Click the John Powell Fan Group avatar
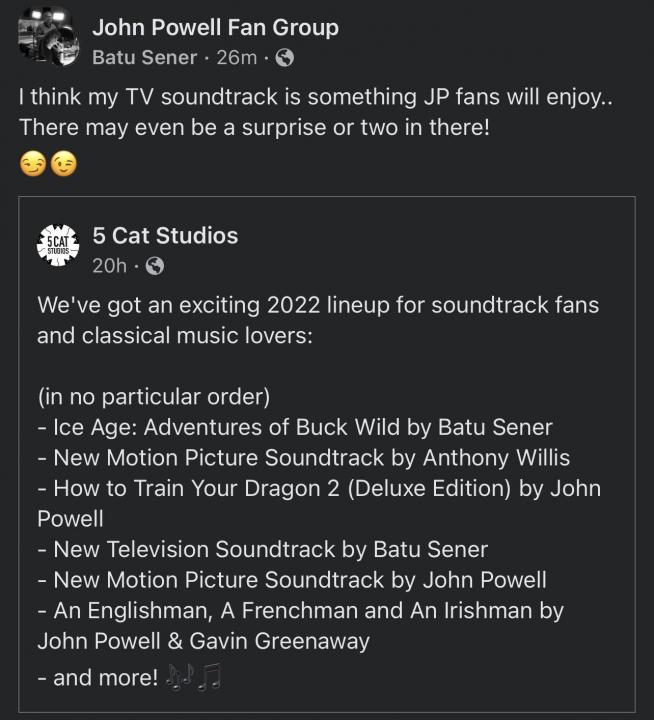The width and height of the screenshot is (654, 720). [x=47, y=39]
